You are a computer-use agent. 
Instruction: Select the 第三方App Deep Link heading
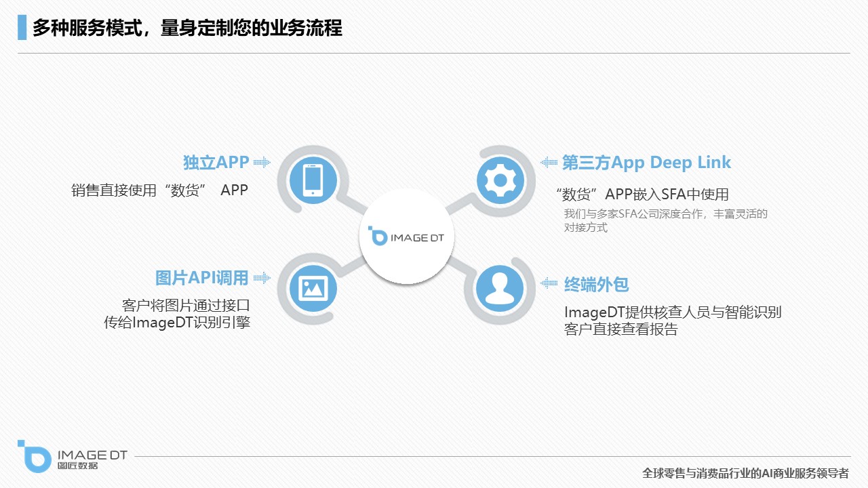tap(647, 163)
